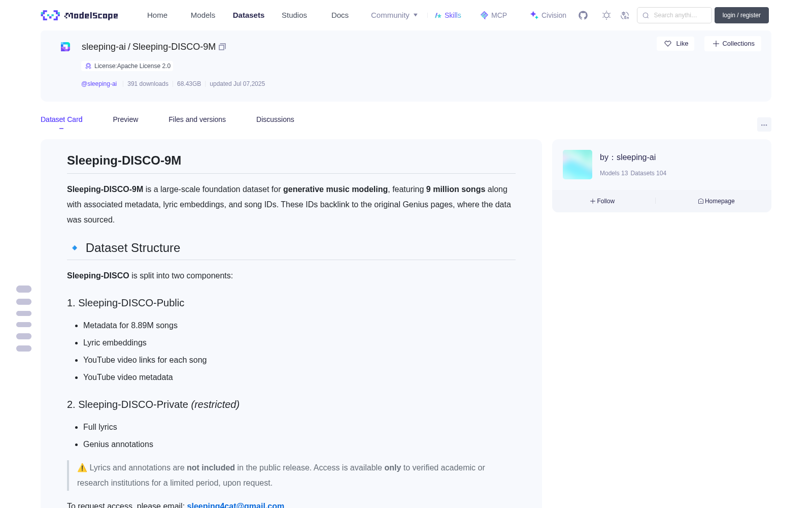Screen dimensions: 812x508
Task: Open the GitHub repository icon
Action: click(x=583, y=15)
